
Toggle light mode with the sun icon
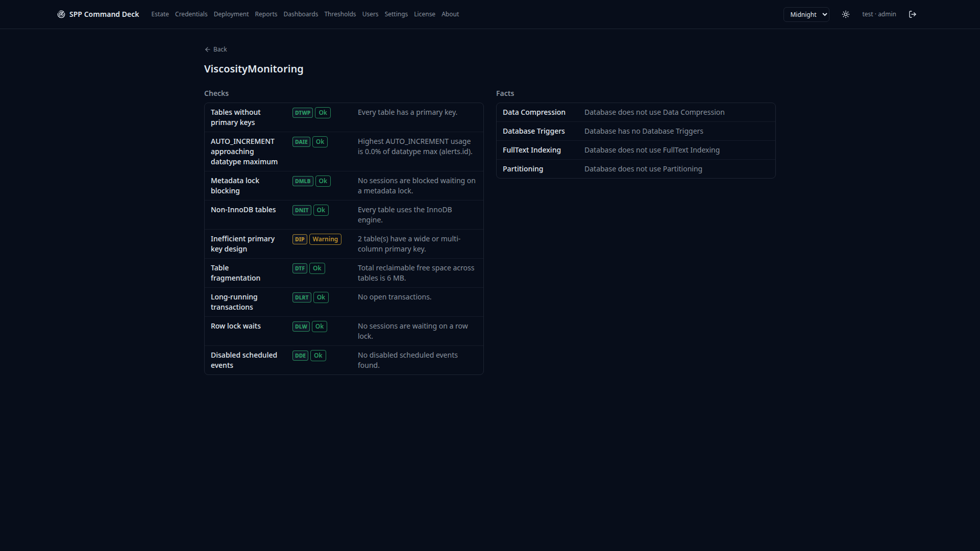pyautogui.click(x=846, y=14)
